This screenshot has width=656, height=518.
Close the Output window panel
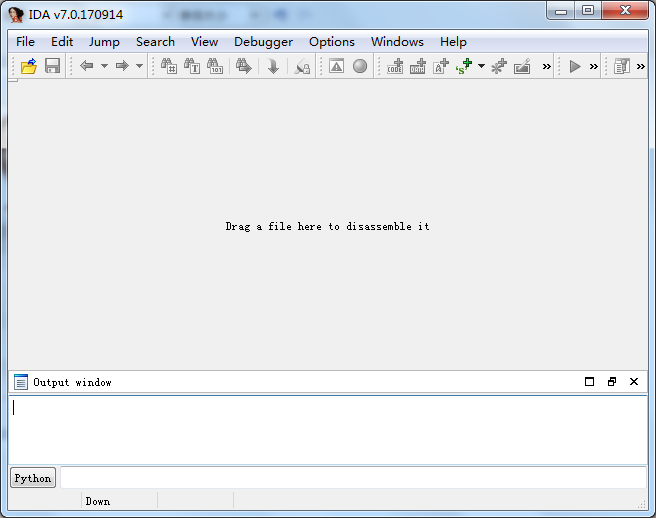pyautogui.click(x=634, y=382)
